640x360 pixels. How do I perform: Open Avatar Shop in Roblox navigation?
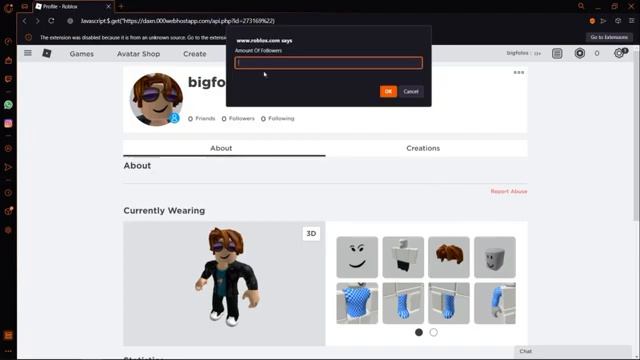point(138,53)
